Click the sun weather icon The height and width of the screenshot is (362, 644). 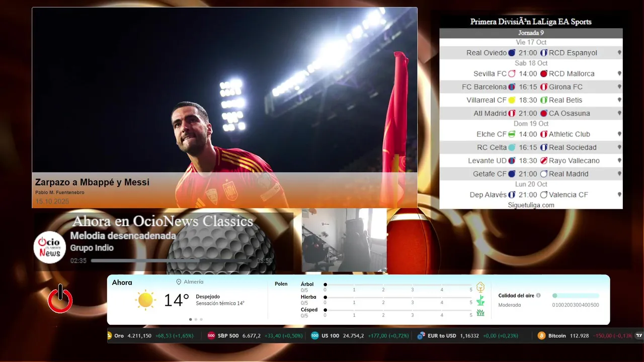[145, 300]
